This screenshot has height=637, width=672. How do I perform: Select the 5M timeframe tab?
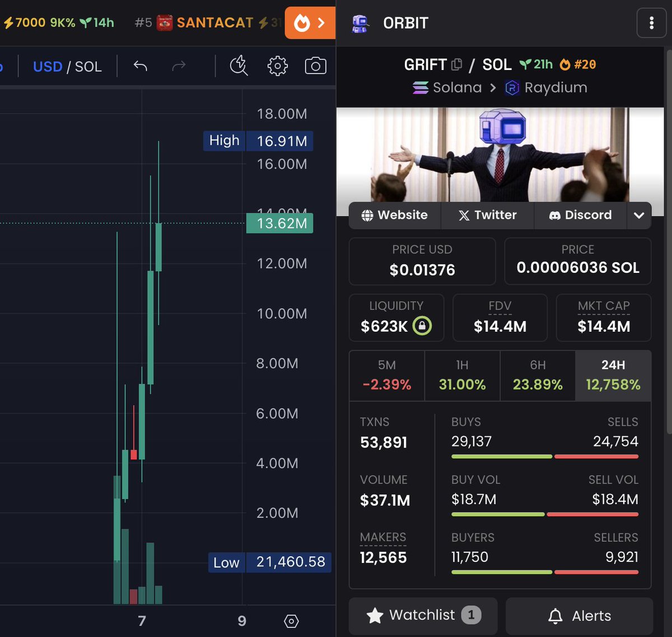pos(387,375)
